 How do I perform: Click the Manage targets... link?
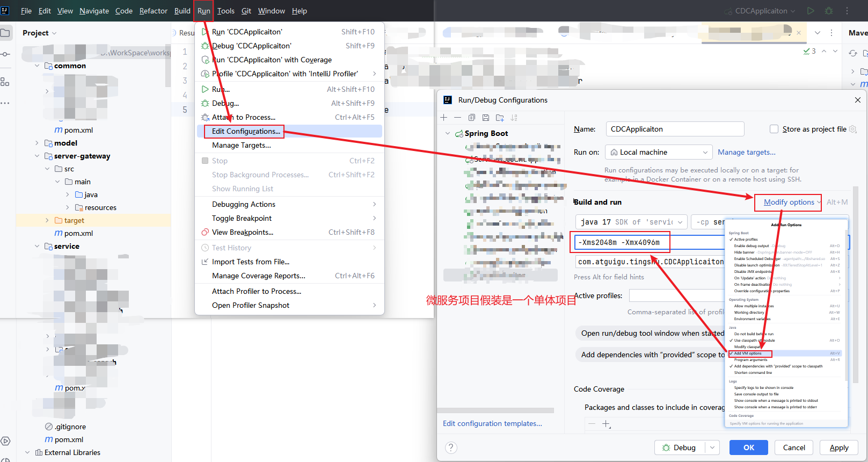coord(747,152)
